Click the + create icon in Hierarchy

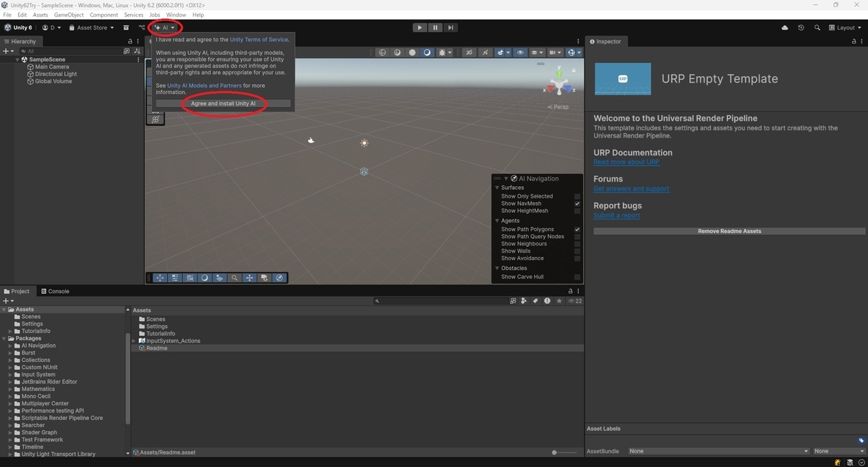click(x=4, y=51)
